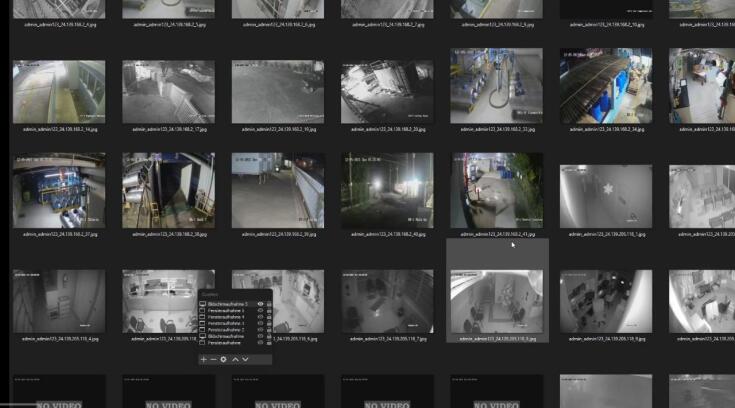Move selected source down with arrow
The image size is (735, 408).
click(245, 359)
